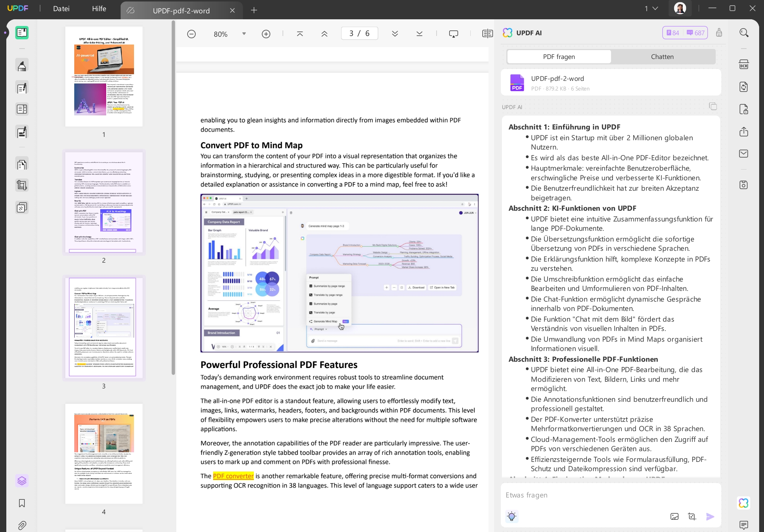Toggle the UPDF AI panel icon
The image size is (764, 532).
pyautogui.click(x=744, y=503)
